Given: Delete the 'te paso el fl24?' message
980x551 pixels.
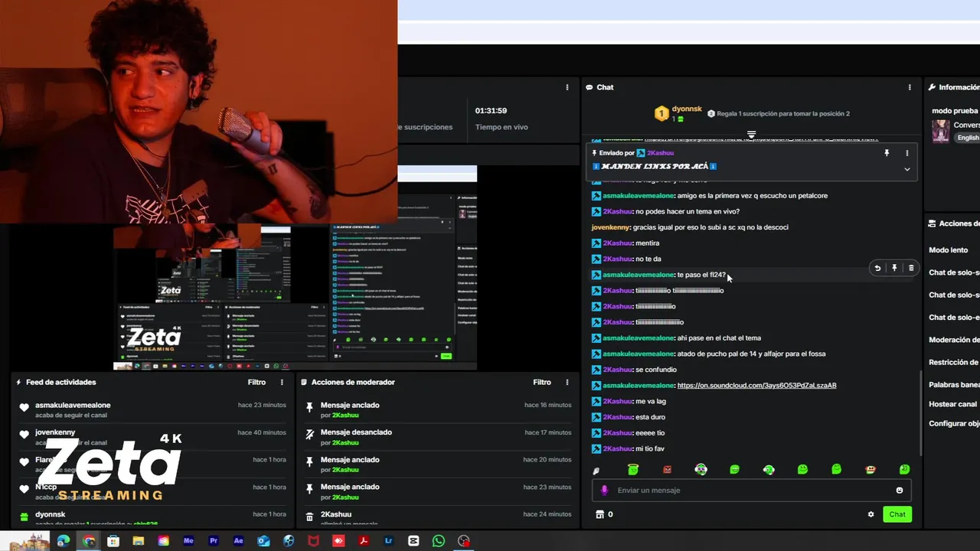Looking at the screenshot, I should [911, 268].
